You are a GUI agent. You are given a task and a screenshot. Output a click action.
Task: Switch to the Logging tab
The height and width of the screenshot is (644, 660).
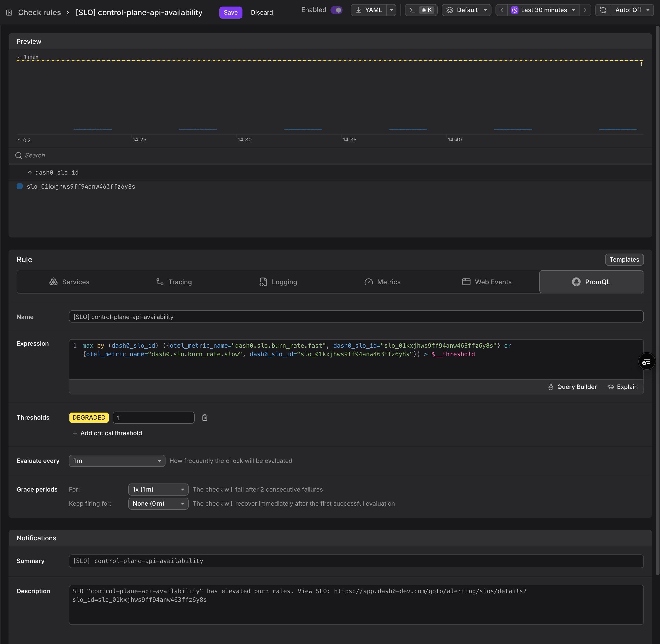pos(278,282)
